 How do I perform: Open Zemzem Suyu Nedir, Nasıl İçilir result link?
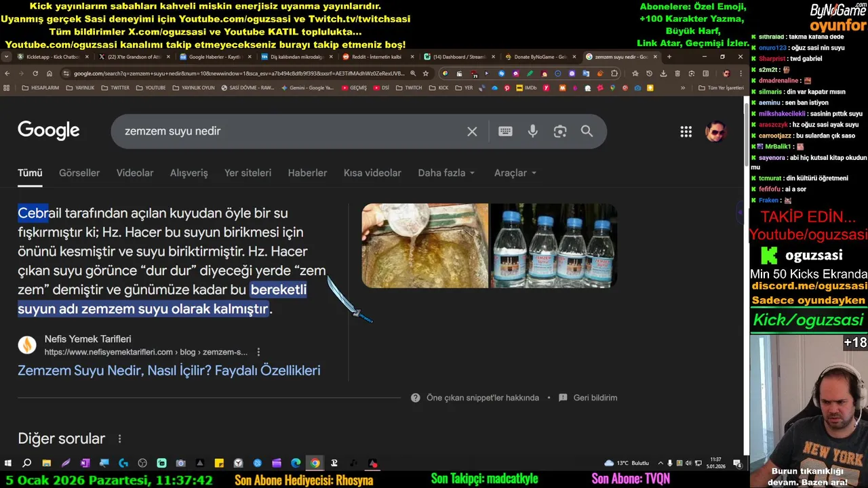coord(169,371)
